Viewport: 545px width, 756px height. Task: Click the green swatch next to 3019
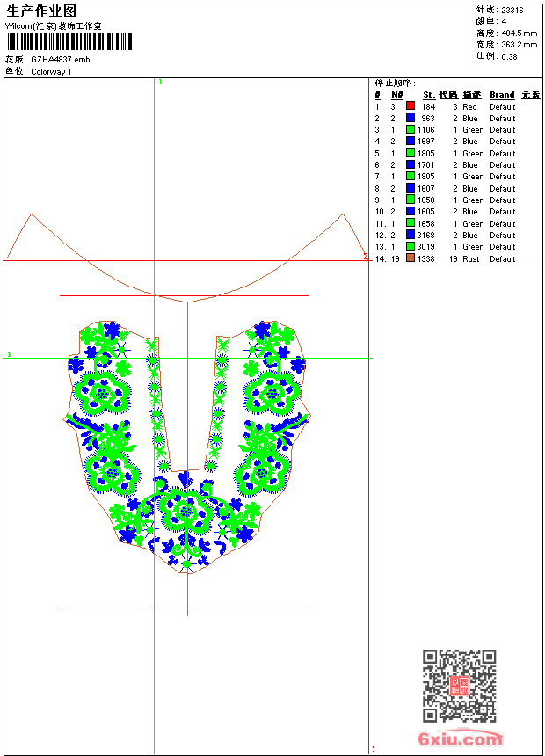(x=411, y=246)
